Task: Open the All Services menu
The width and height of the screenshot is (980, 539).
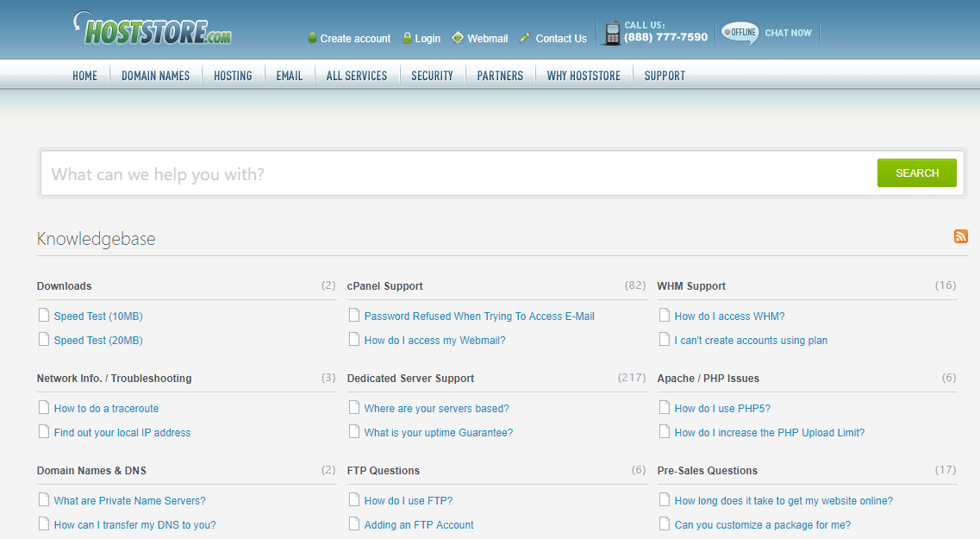Action: (357, 76)
